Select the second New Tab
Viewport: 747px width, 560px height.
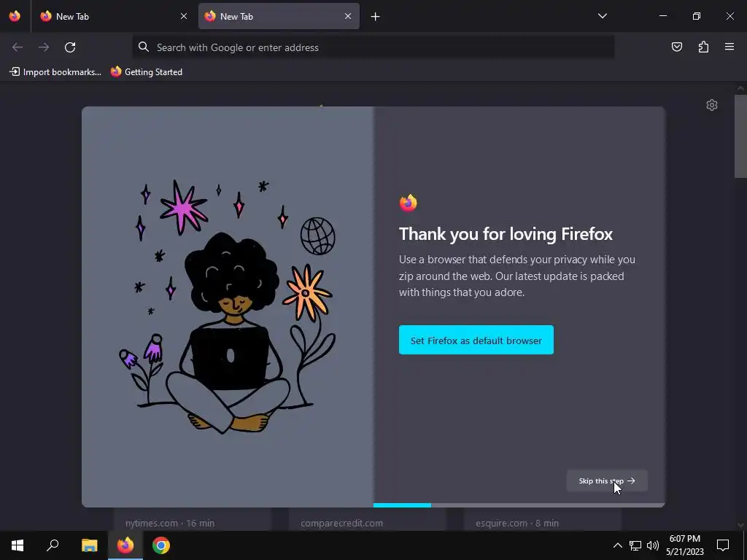[x=279, y=16]
